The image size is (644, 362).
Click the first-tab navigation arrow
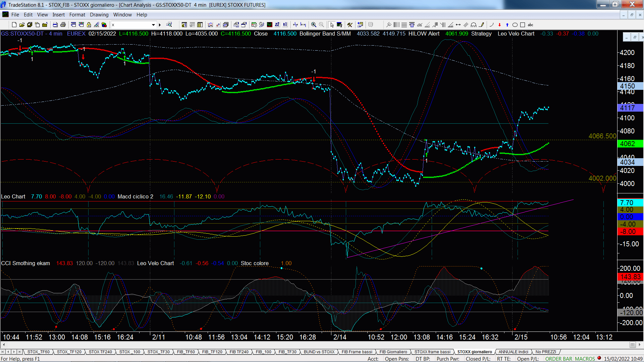(3, 352)
